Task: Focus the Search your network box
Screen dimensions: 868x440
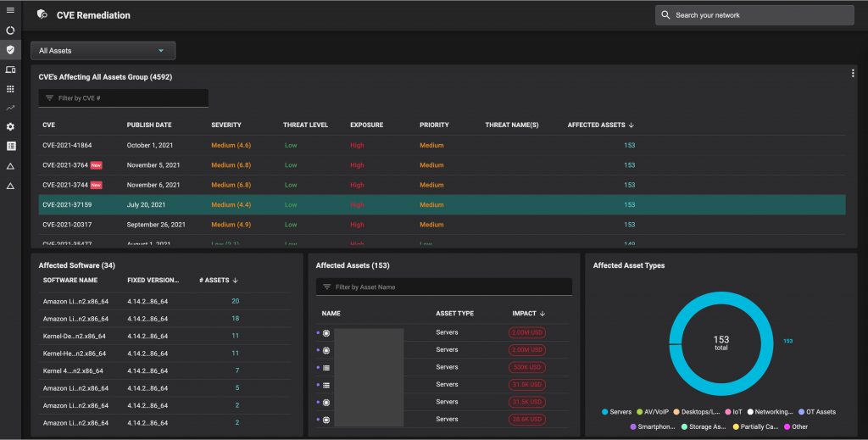Action: (x=754, y=15)
